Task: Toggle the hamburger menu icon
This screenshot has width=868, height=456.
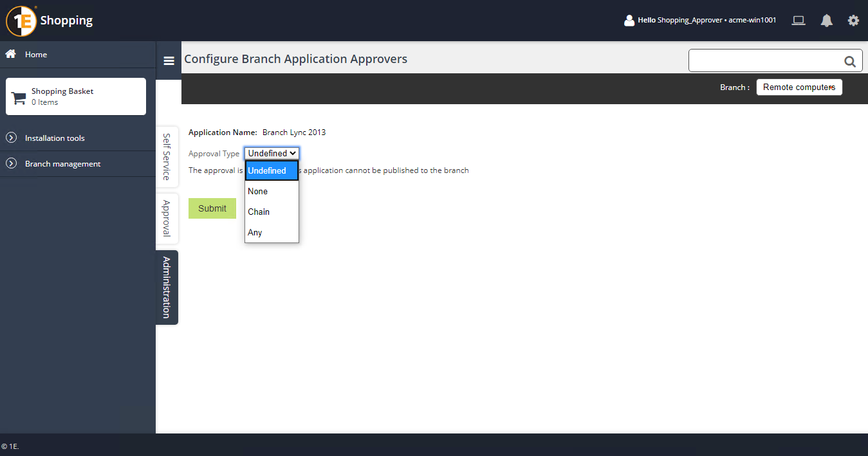Action: (169, 61)
